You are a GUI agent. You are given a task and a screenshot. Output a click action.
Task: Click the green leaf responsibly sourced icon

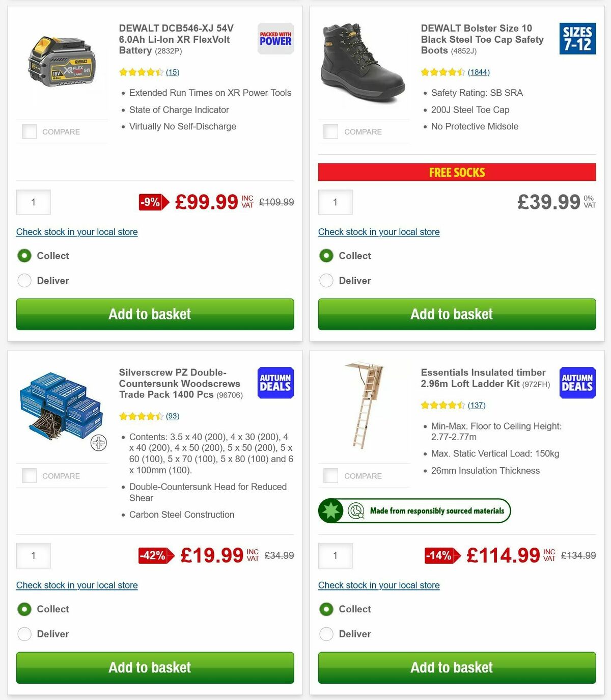pos(331,510)
